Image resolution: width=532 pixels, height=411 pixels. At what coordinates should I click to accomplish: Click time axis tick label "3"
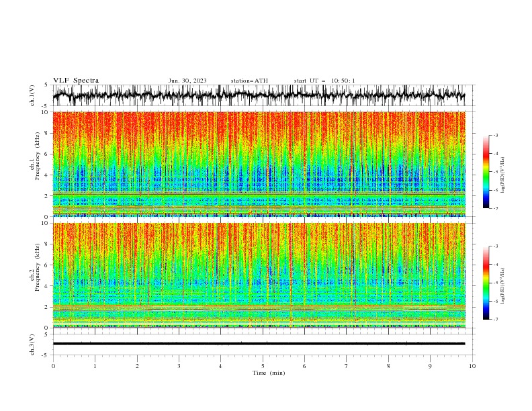179,366
